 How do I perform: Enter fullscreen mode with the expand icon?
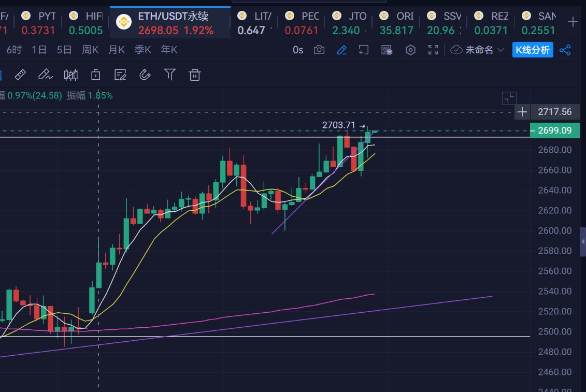pos(433,50)
